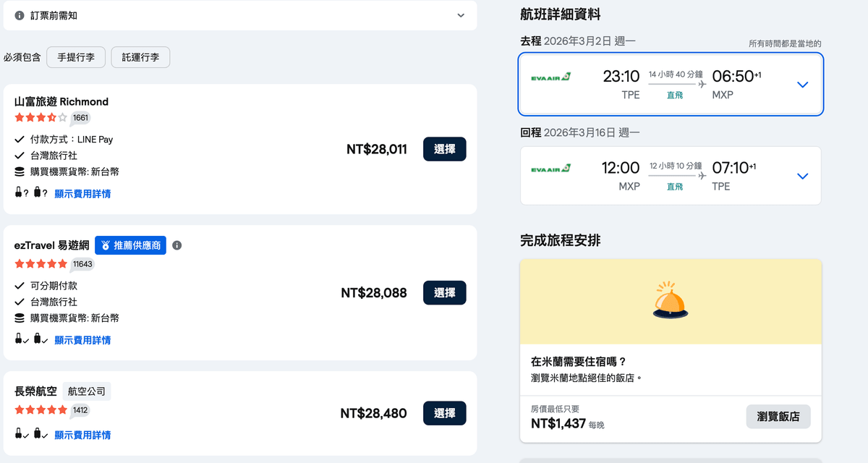Expand outbound TPE to MXP flight details
This screenshot has width=868, height=463.
[801, 85]
